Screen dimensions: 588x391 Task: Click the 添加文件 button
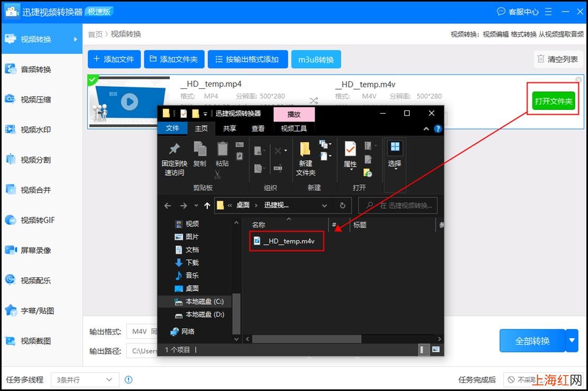point(114,59)
